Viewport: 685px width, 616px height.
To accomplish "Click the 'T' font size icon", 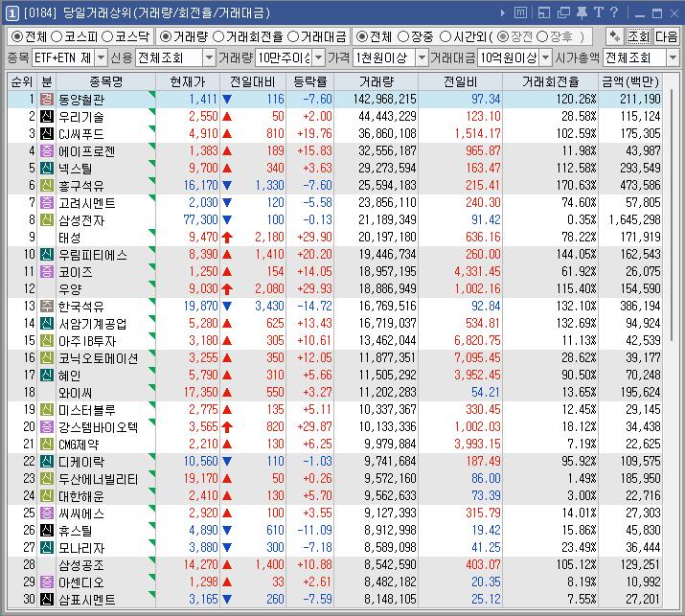I will [599, 12].
